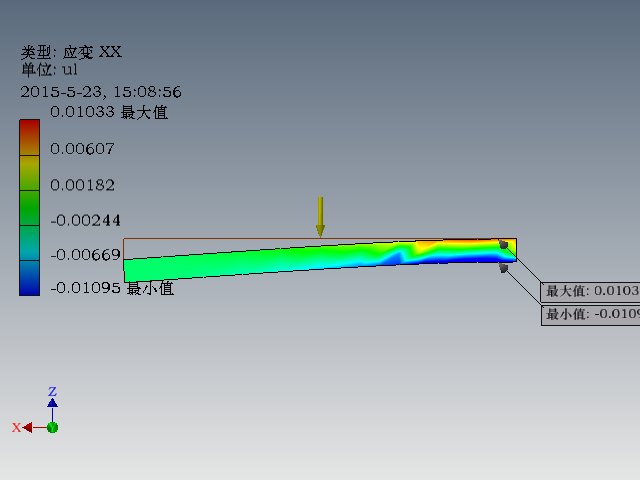Click the green middle segment of color bar
The image size is (640, 480).
click(29, 208)
